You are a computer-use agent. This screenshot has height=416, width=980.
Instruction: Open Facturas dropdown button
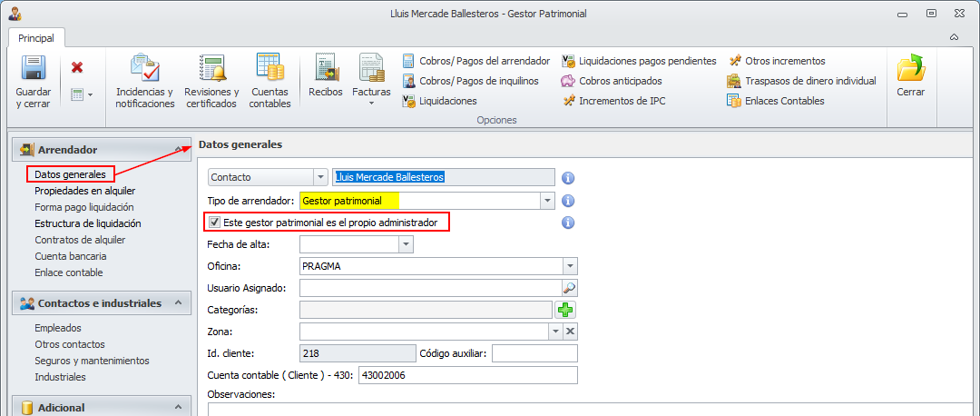(x=371, y=80)
